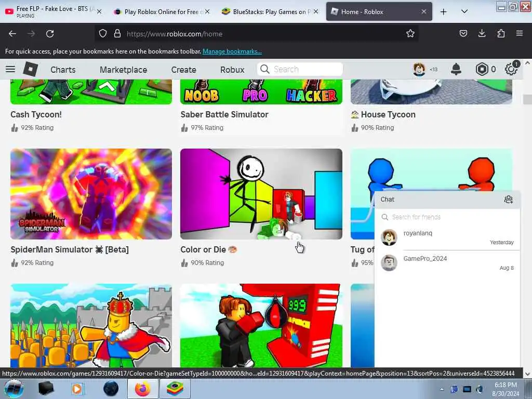The height and width of the screenshot is (399, 532).
Task: Click the 92% Rating under Cash Tycoon
Action: click(x=32, y=128)
